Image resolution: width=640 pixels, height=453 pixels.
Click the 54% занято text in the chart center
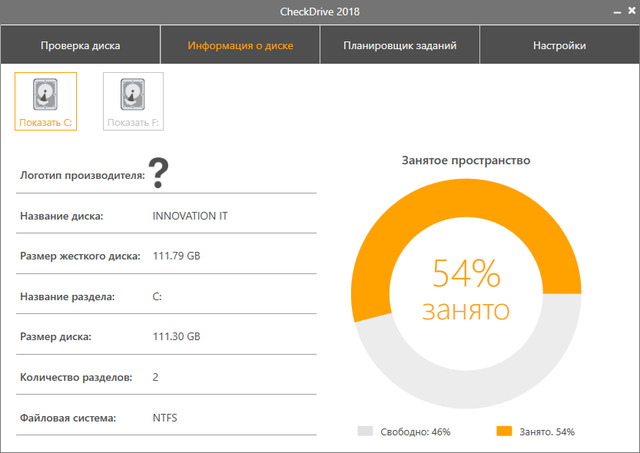pos(466,289)
